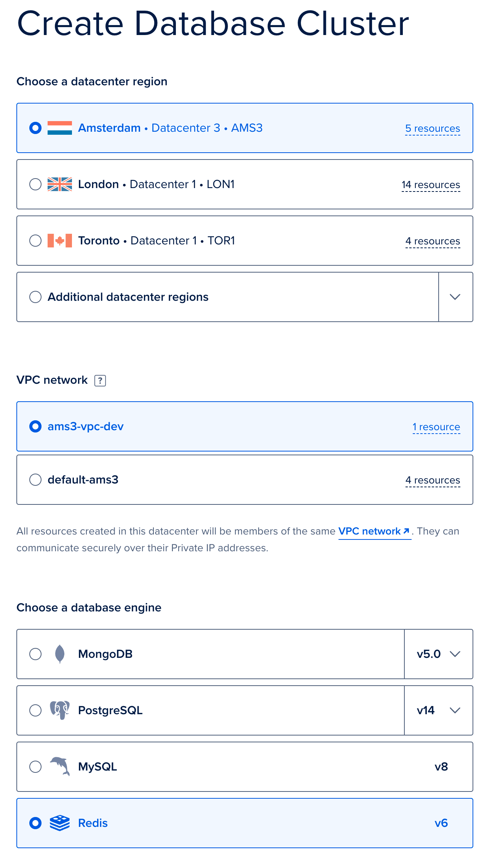The height and width of the screenshot is (868, 495).
Task: Choose the default-ams3 VPC radio button
Action: 35,480
